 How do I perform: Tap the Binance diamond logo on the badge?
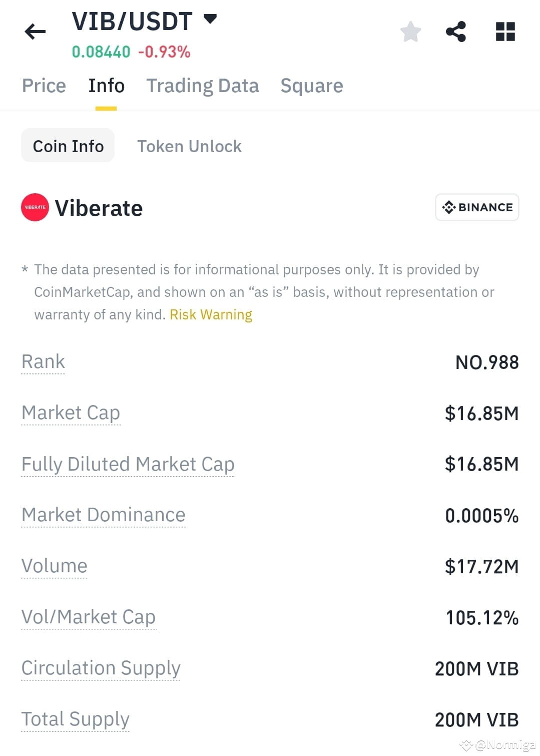(x=449, y=207)
